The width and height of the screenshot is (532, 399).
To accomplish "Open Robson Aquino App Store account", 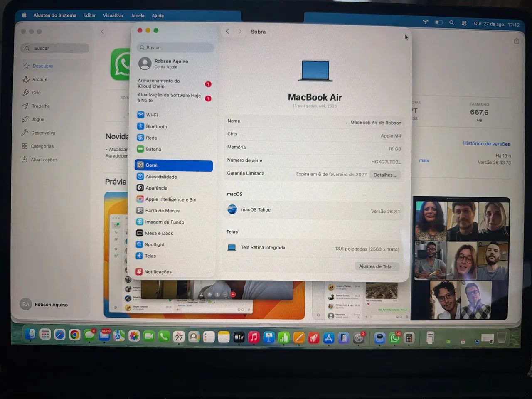I will 44,304.
